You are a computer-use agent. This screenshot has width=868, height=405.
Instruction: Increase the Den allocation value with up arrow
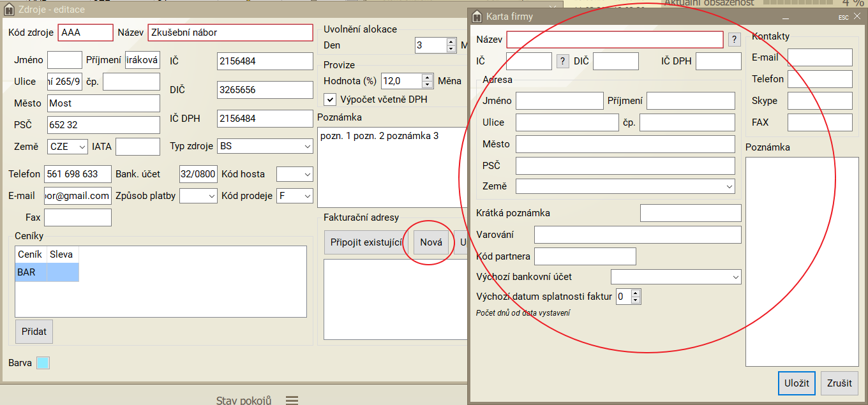451,41
